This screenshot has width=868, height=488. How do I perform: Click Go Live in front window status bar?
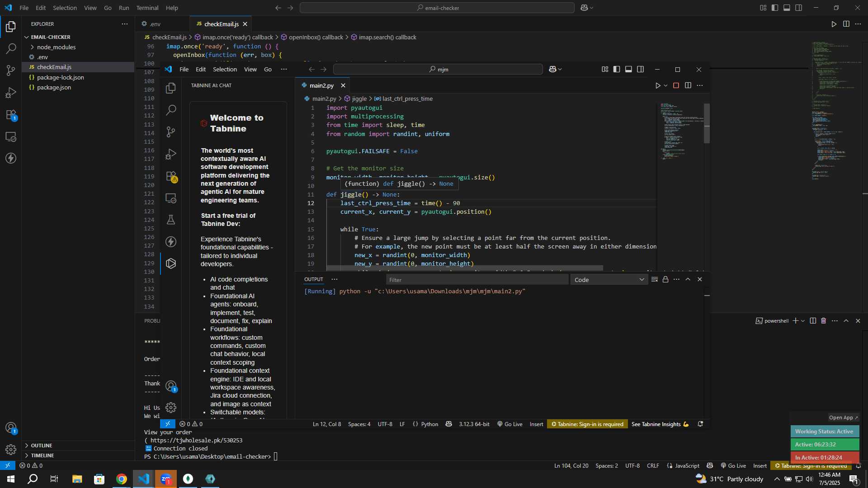pyautogui.click(x=510, y=424)
